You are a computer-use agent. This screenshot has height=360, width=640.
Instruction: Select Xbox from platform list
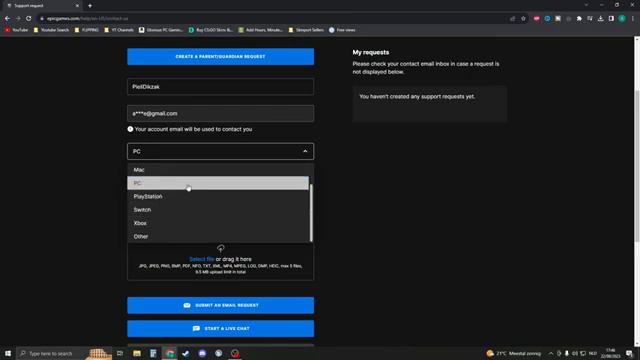click(x=218, y=223)
